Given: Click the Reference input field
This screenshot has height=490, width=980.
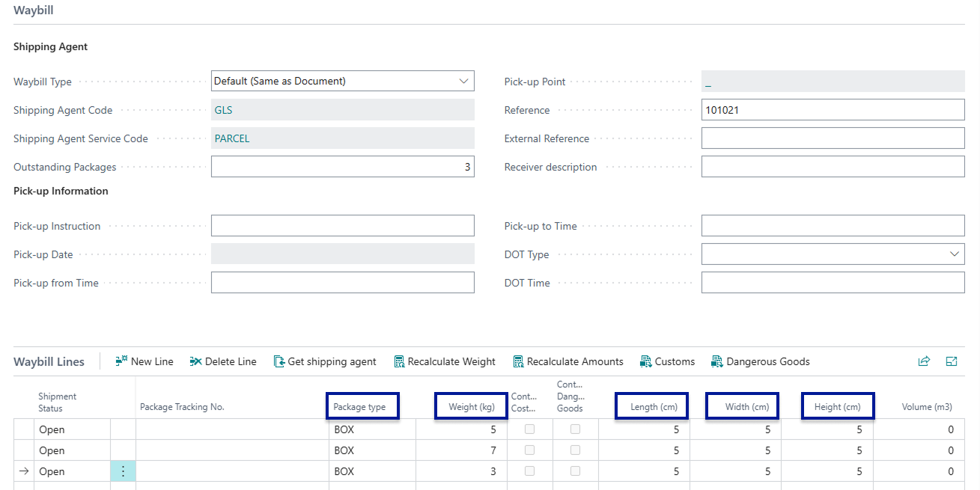Looking at the screenshot, I should click(833, 110).
